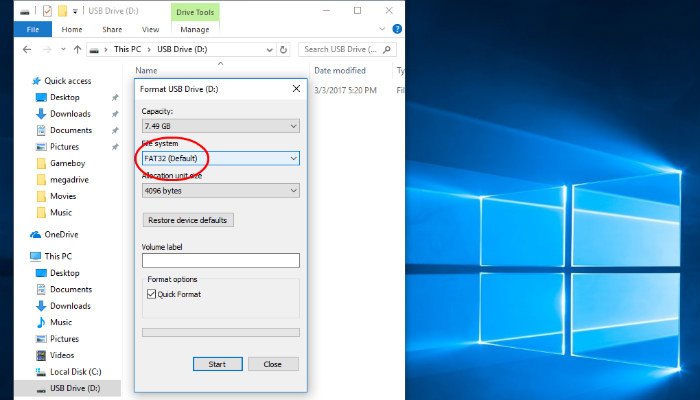Click the Forward navigation arrow
Viewport: 700px width, 400px height.
pyautogui.click(x=47, y=50)
